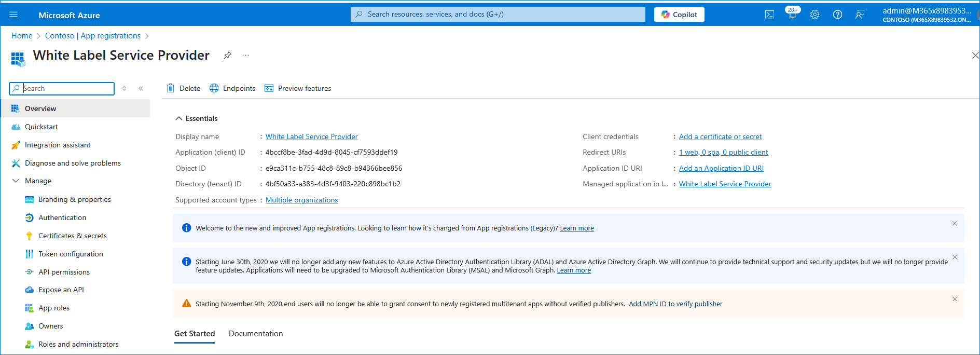Open Certificates & secrets in sidebar
The width and height of the screenshot is (980, 355).
[72, 236]
